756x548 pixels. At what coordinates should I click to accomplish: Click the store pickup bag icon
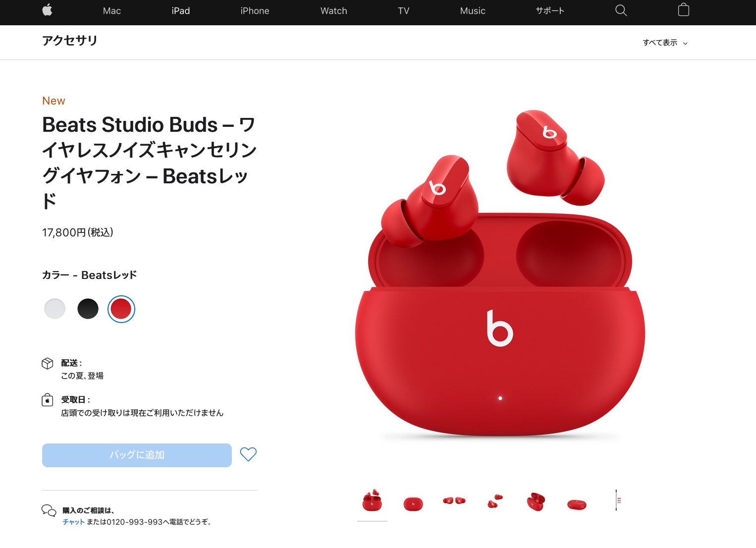(48, 400)
